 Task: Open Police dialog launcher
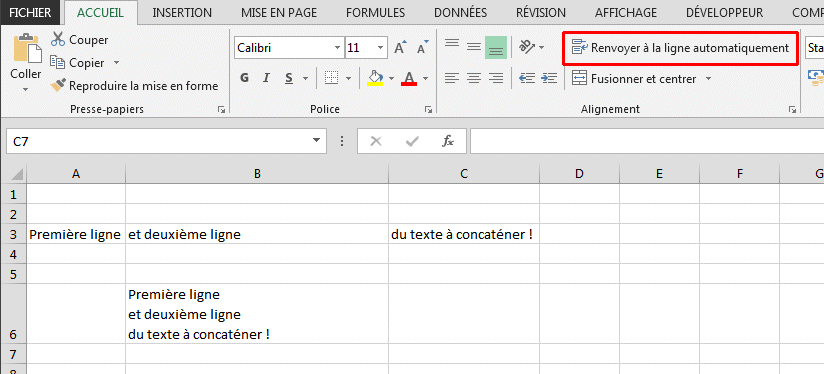[429, 110]
